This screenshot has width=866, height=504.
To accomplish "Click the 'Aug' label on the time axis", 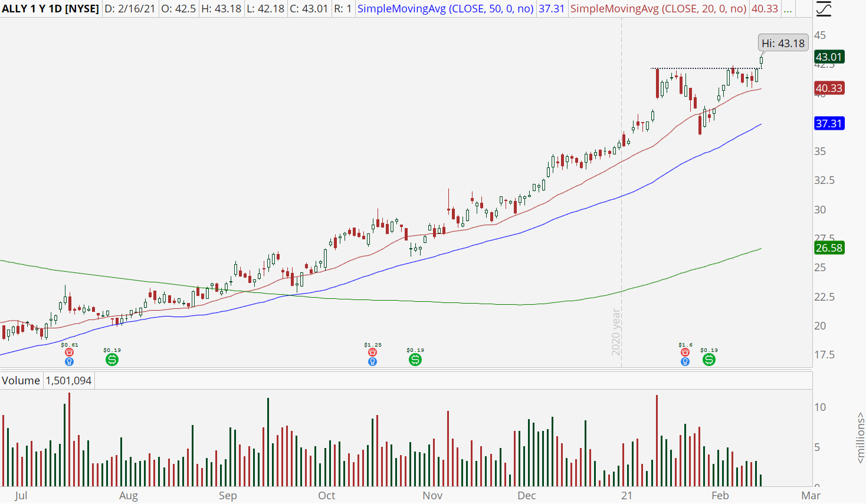I will pos(129,496).
